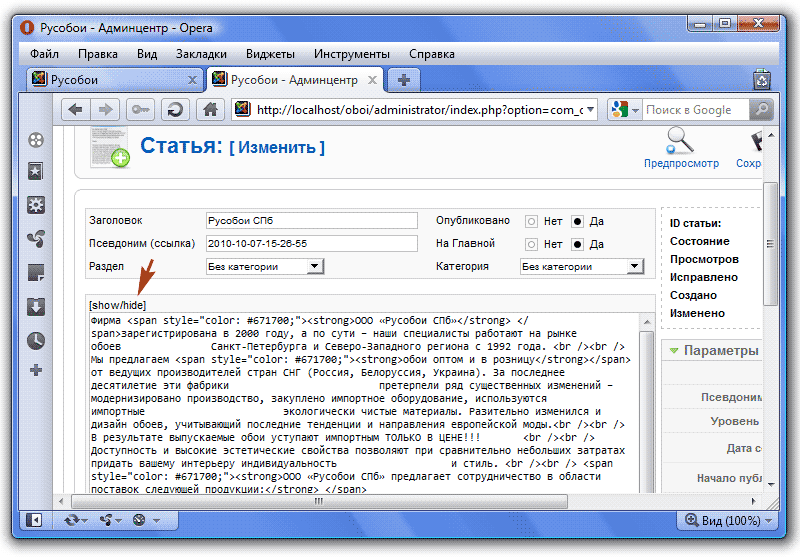Click the Reload page button
Image resolution: width=800 pixels, height=560 pixels.
click(x=174, y=110)
